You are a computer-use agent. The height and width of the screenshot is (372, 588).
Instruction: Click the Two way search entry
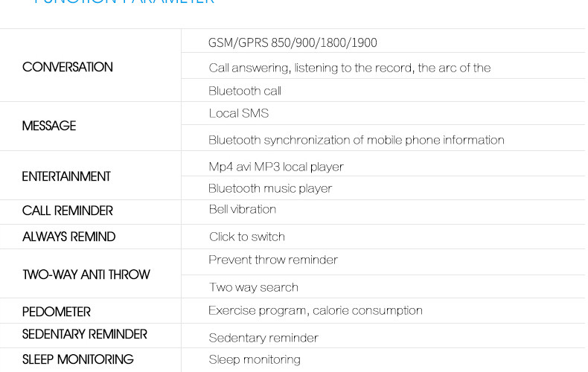[253, 287]
